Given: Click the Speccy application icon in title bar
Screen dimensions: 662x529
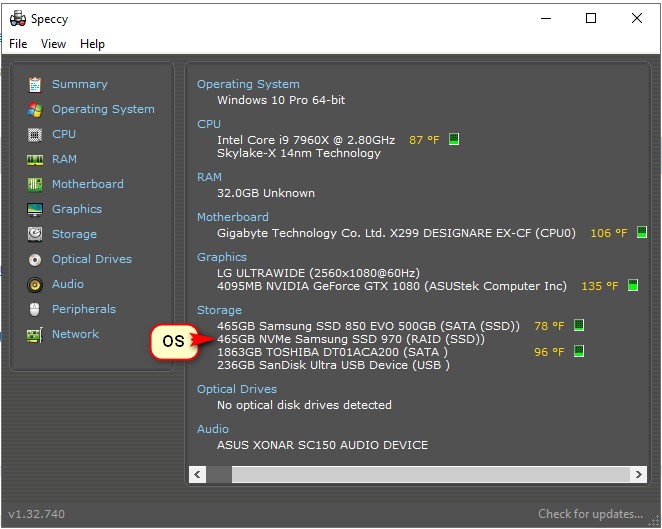Looking at the screenshot, I should point(18,19).
